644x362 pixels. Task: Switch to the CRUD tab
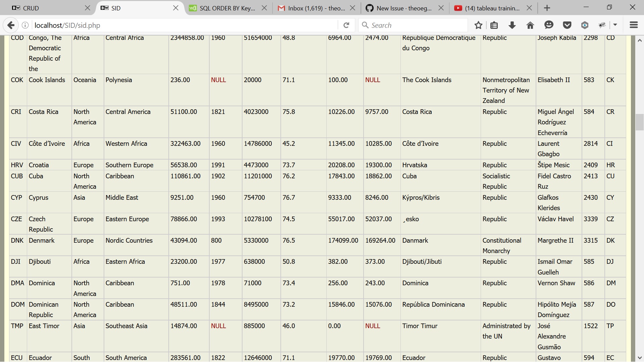click(x=47, y=8)
